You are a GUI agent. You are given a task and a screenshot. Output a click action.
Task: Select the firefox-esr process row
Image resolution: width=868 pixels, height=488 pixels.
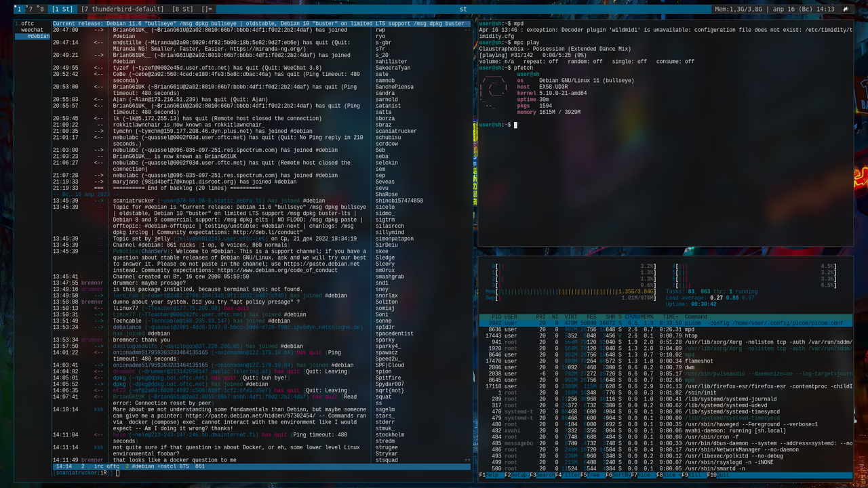[x=666, y=386]
